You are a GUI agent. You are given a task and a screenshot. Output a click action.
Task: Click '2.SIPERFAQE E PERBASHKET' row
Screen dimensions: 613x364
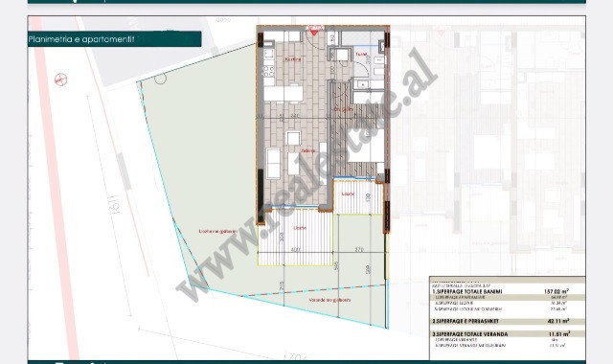pyautogui.click(x=508, y=322)
